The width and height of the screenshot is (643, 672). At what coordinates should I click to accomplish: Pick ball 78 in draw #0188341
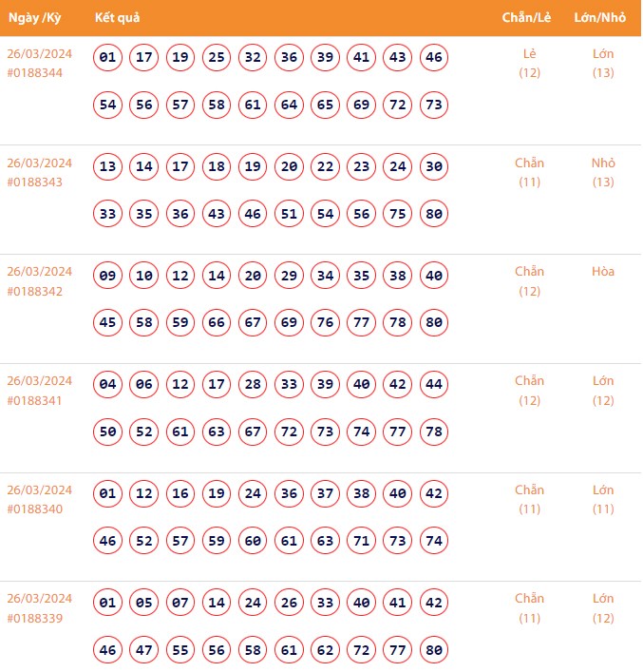(433, 432)
